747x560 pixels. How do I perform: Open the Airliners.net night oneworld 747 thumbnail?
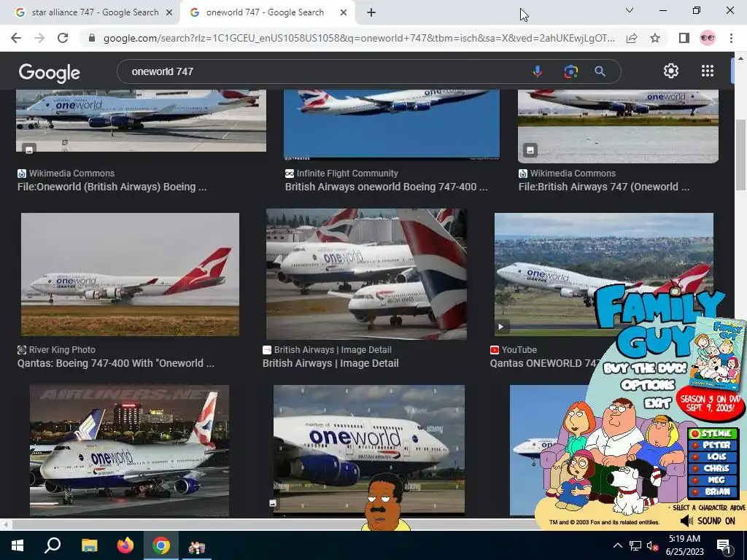(x=129, y=451)
